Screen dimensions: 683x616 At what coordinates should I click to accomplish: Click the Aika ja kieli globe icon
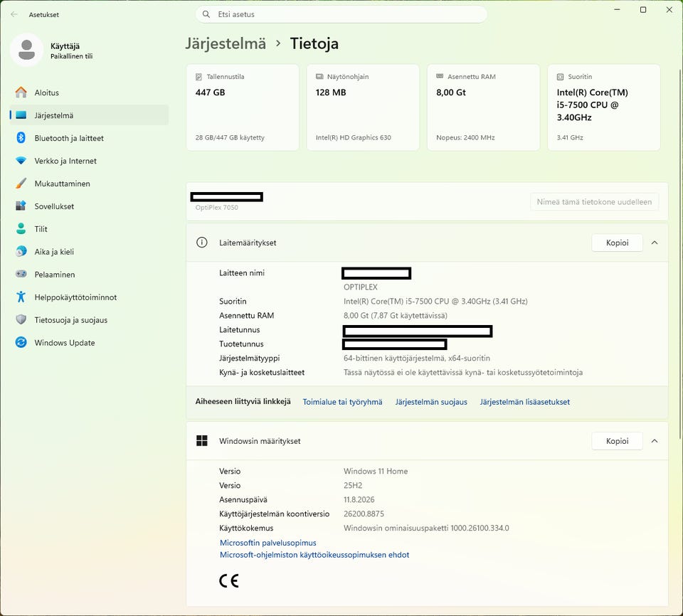coord(21,251)
